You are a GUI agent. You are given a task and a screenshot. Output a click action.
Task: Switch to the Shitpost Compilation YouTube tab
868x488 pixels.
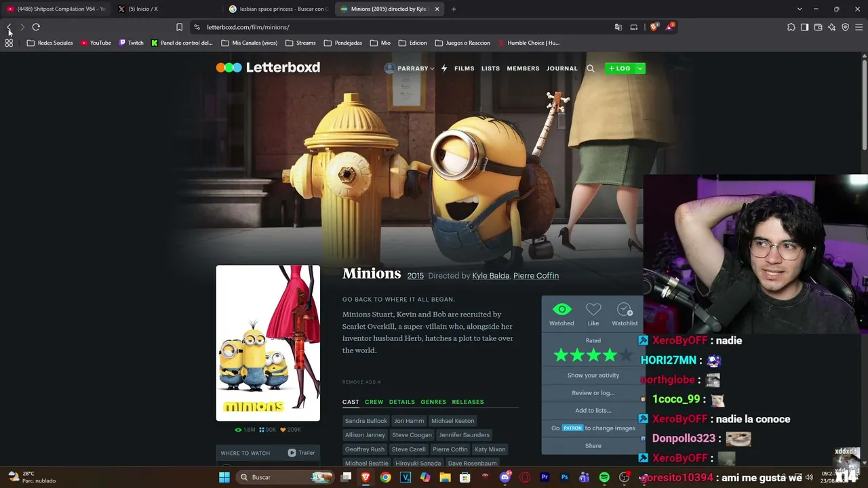coord(56,9)
